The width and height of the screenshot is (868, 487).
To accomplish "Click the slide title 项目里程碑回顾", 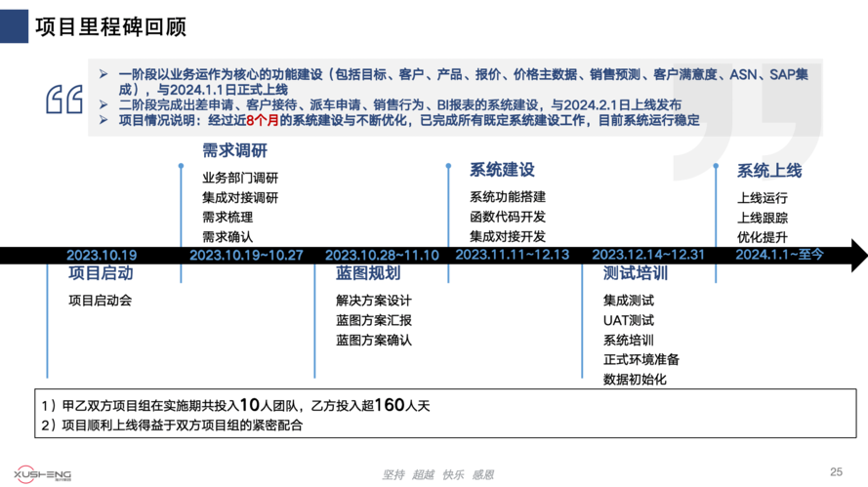I will pos(111,26).
